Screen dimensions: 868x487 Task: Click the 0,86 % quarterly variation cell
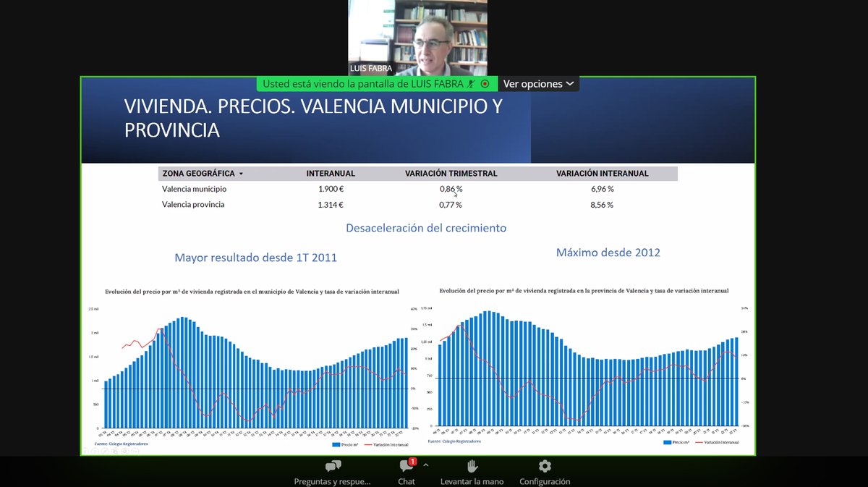coord(451,189)
